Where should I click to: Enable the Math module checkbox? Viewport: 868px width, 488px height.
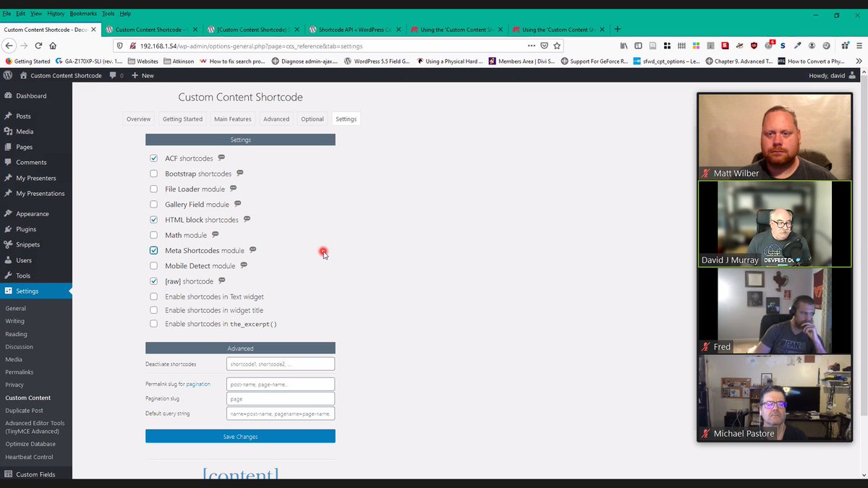pyautogui.click(x=153, y=235)
